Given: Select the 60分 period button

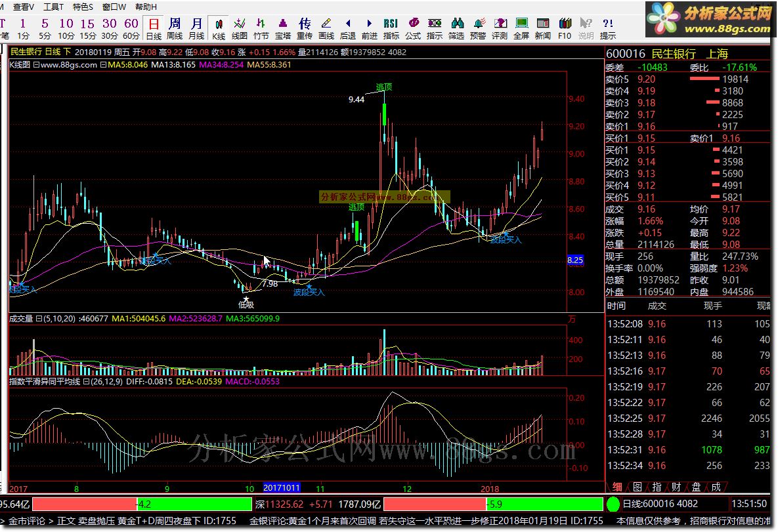Looking at the screenshot, I should tap(131, 28).
